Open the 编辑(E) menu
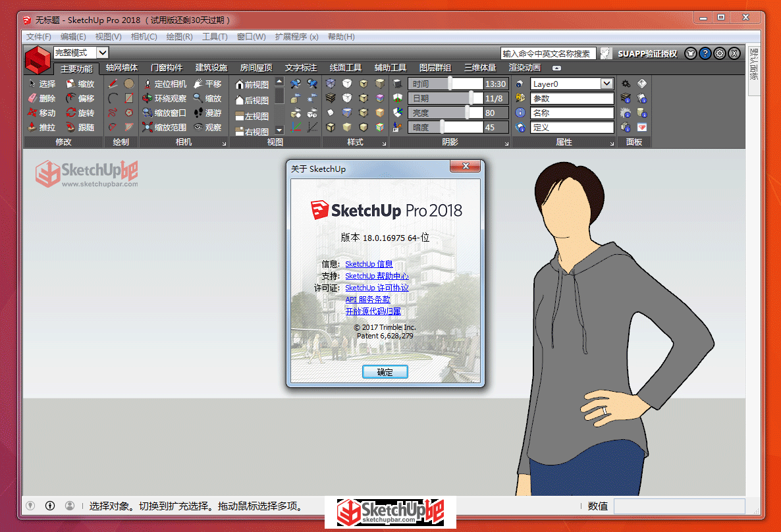Screen dimensions: 781x532 tap(73, 36)
